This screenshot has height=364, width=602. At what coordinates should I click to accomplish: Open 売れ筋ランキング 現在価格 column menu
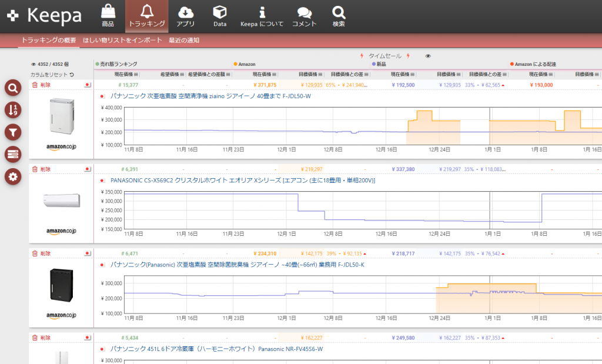(137, 74)
